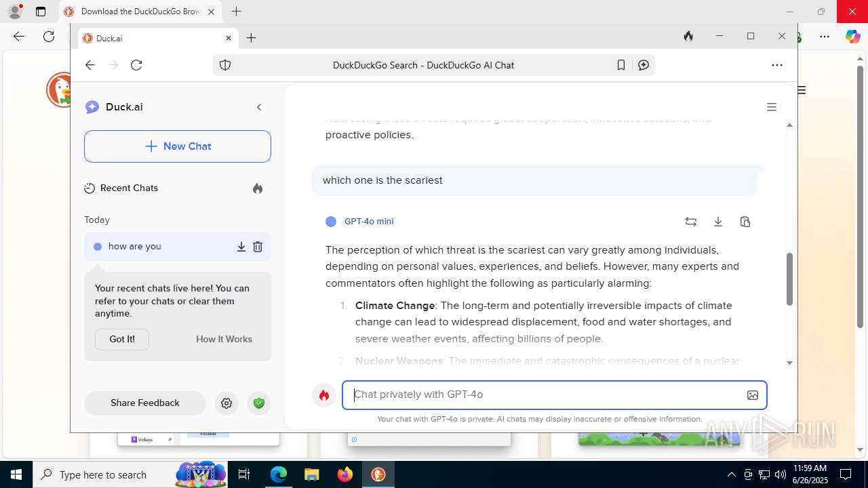Image resolution: width=868 pixels, height=488 pixels.
Task: Copy the GPT-4o mini response
Action: (745, 222)
